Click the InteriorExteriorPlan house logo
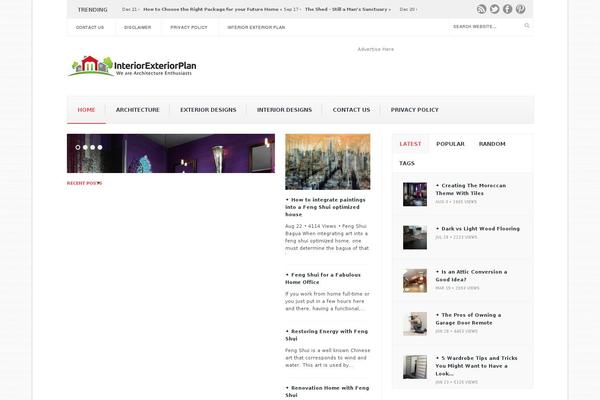Viewport: 600px width, 400px height. [132, 67]
